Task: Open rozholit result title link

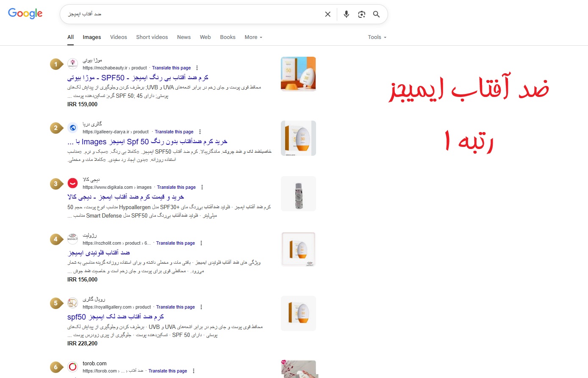Action: [x=99, y=253]
